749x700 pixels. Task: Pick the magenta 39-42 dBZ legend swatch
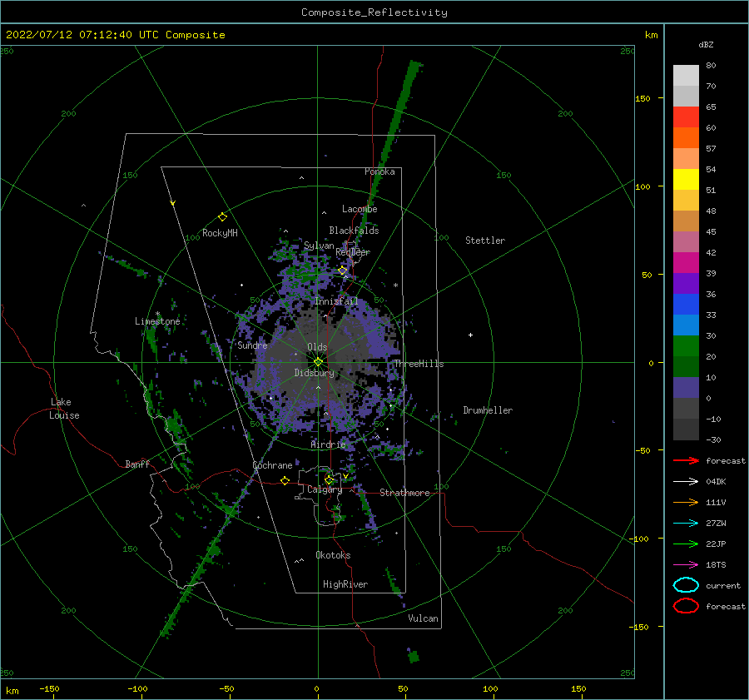[686, 263]
